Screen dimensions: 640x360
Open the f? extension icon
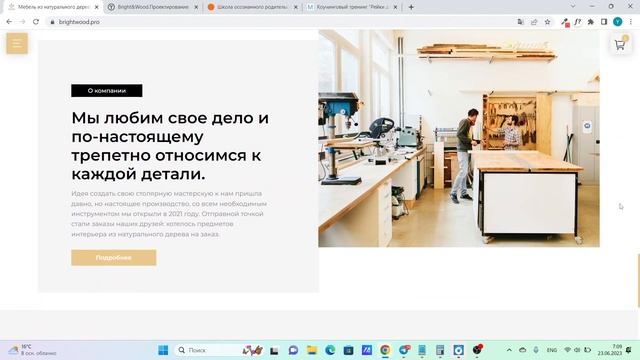click(x=578, y=22)
